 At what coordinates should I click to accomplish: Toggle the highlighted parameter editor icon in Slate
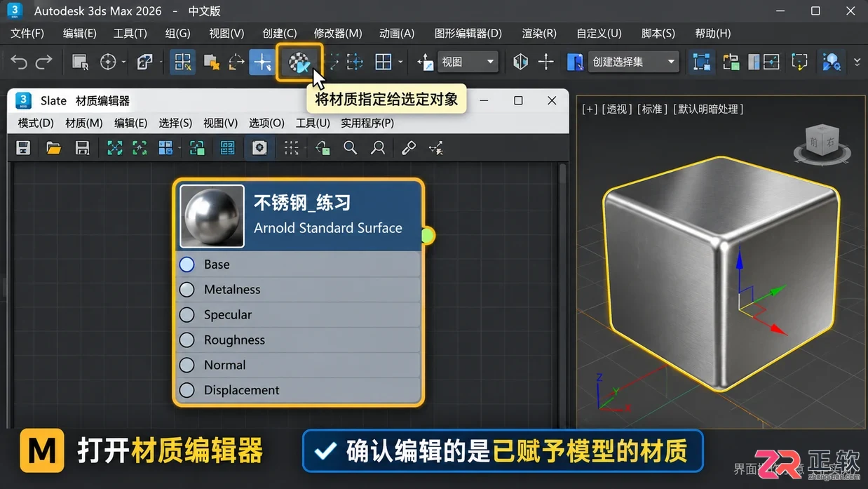(x=259, y=148)
